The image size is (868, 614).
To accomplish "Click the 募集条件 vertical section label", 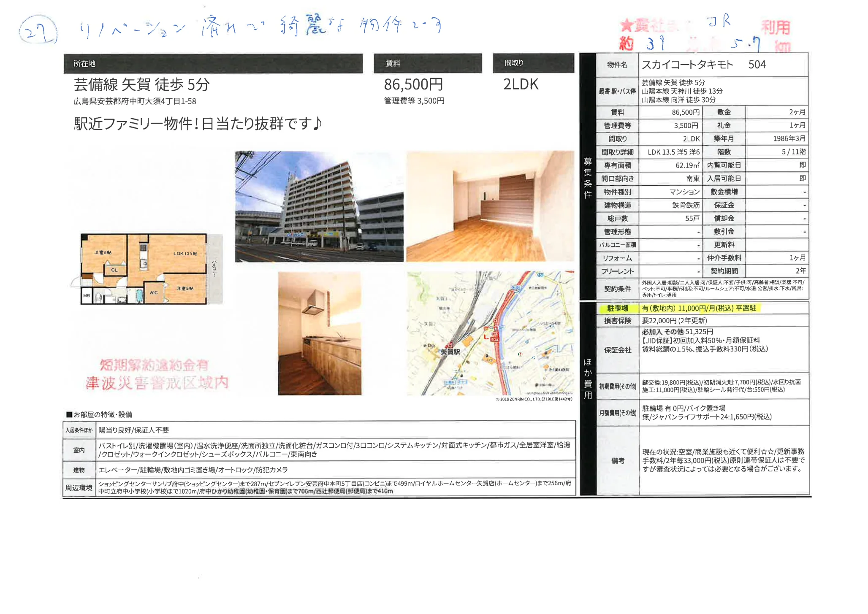I will pos(588,178).
